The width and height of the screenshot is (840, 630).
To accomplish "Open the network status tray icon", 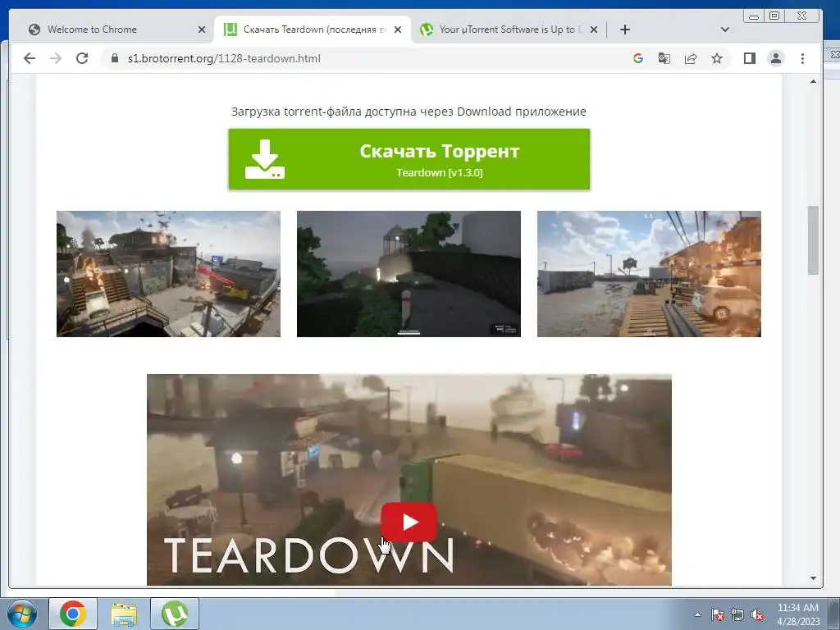I will (737, 614).
